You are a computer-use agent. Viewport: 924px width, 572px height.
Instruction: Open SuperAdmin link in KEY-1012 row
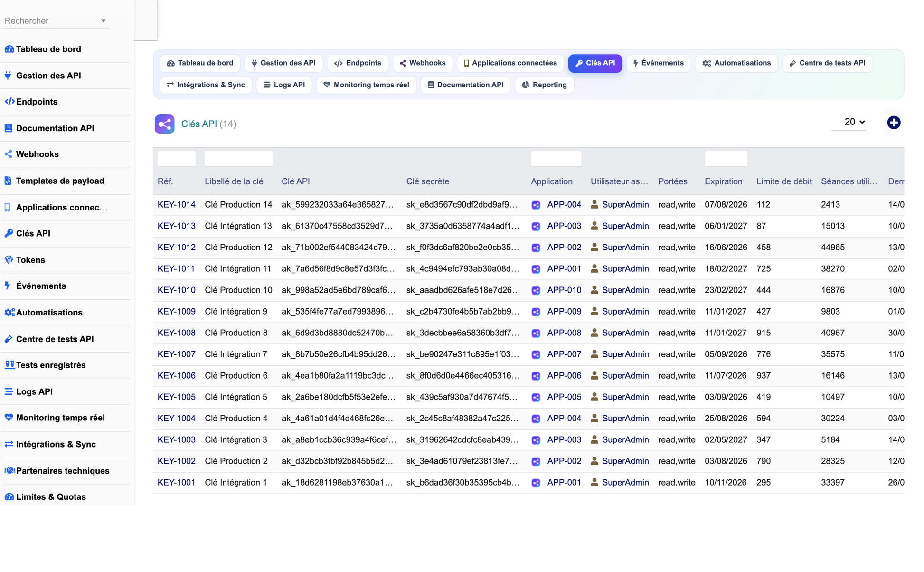pyautogui.click(x=625, y=248)
